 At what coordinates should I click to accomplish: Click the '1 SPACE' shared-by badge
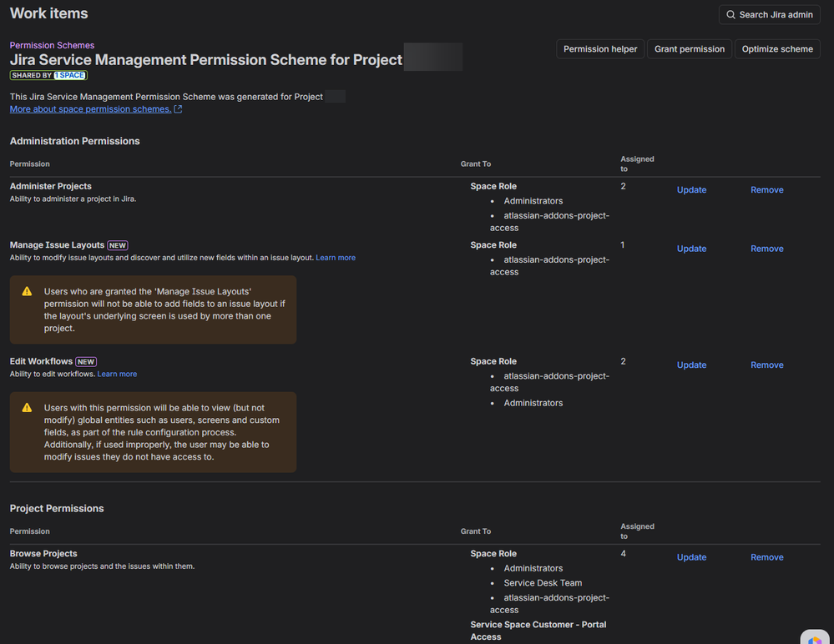pyautogui.click(x=69, y=75)
